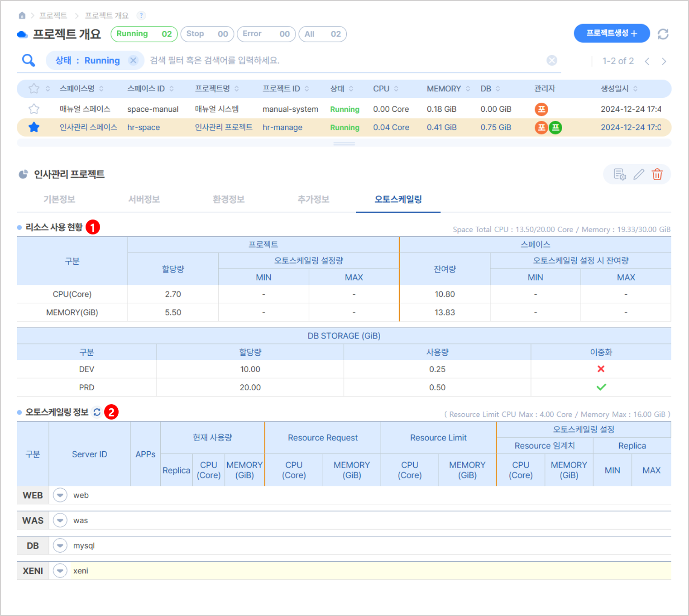Viewport: 689px width, 616px height.
Task: Unfavorite the 인사관리 스페이스 row star
Action: pos(34,127)
